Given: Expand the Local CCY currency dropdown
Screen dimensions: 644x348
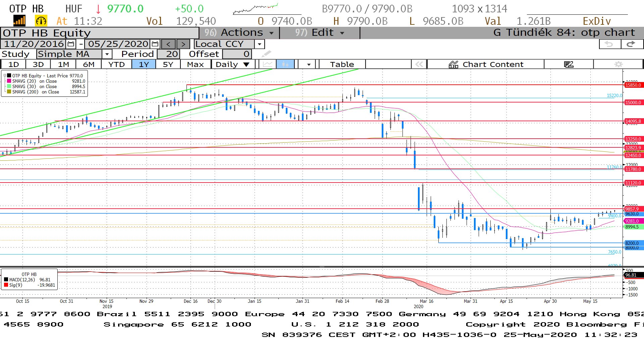Looking at the screenshot, I should point(259,44).
